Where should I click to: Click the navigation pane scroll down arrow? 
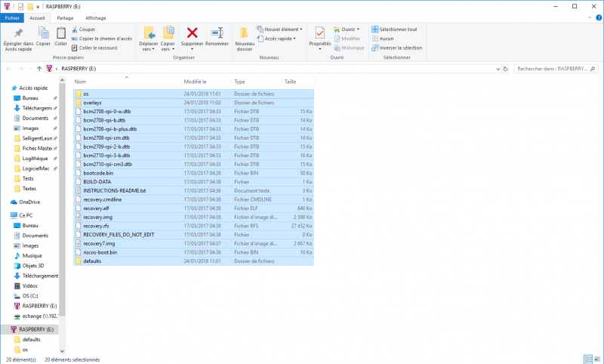pyautogui.click(x=62, y=351)
